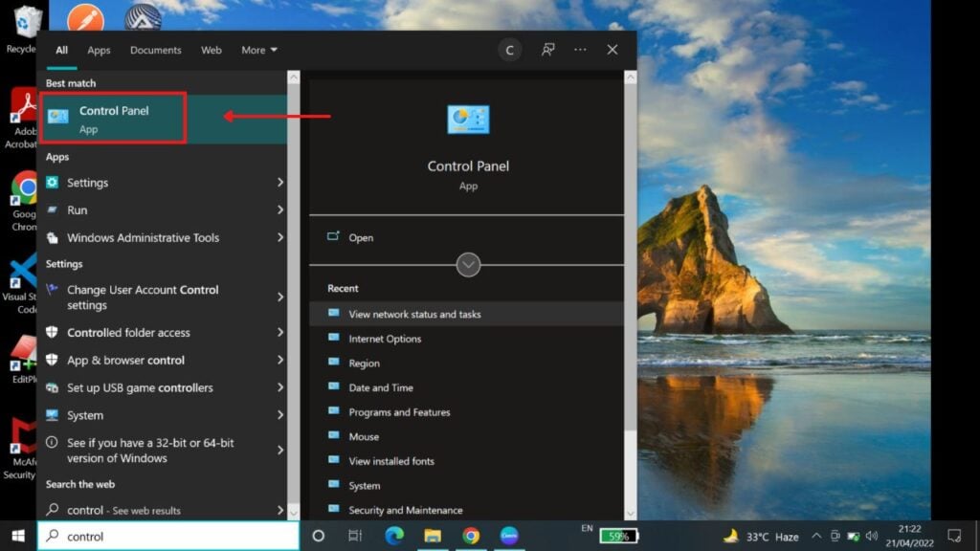Viewport: 980px width, 551px height.
Task: Click the User Account Control flag icon
Action: point(53,289)
